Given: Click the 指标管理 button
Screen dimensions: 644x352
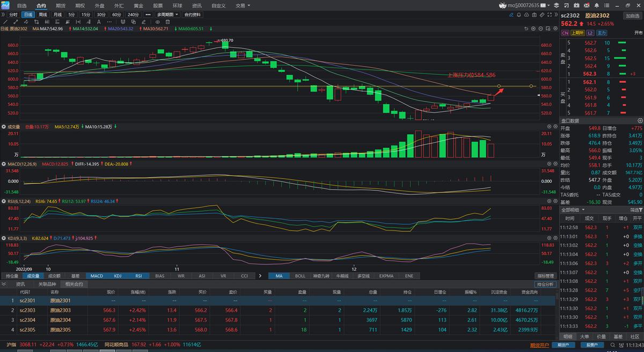Looking at the screenshot, I should tap(545, 276).
